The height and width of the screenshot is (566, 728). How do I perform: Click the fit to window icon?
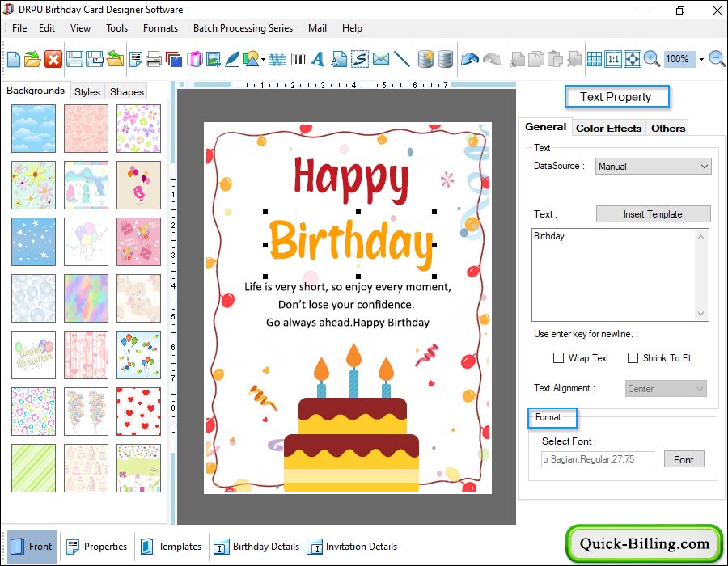point(633,59)
